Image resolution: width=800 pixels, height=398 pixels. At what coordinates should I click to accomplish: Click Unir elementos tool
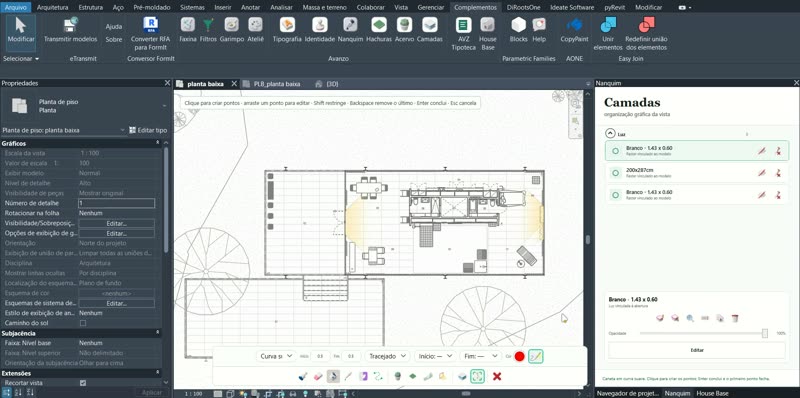[608, 33]
